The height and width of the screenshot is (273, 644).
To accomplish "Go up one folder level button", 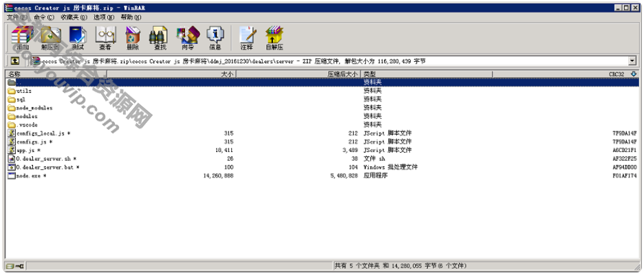I will tap(14, 61).
